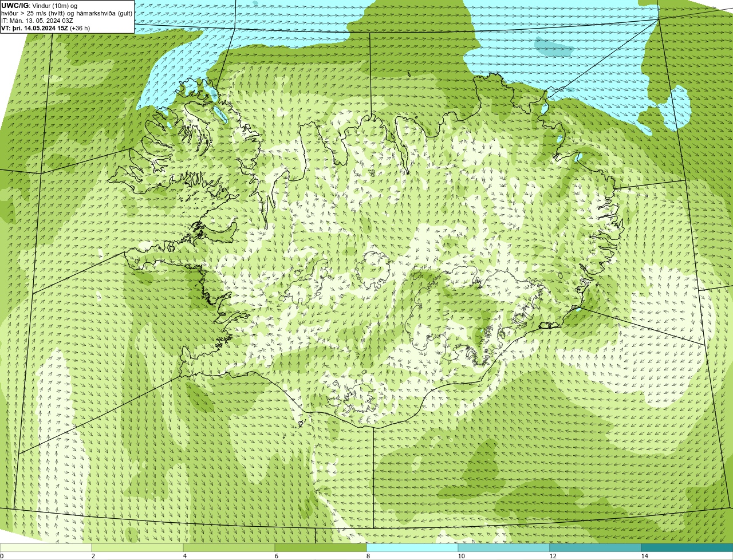Click the legend scale label '4'
The height and width of the screenshot is (560, 733).
click(184, 556)
